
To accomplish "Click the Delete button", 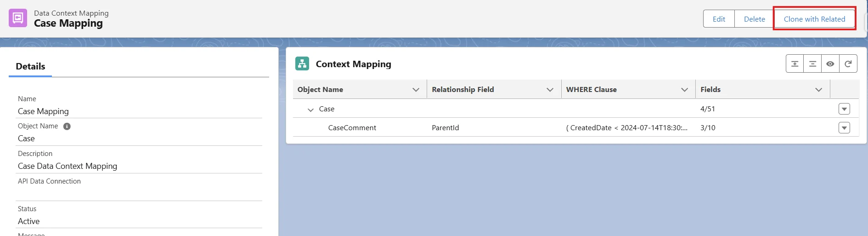I will pyautogui.click(x=754, y=19).
